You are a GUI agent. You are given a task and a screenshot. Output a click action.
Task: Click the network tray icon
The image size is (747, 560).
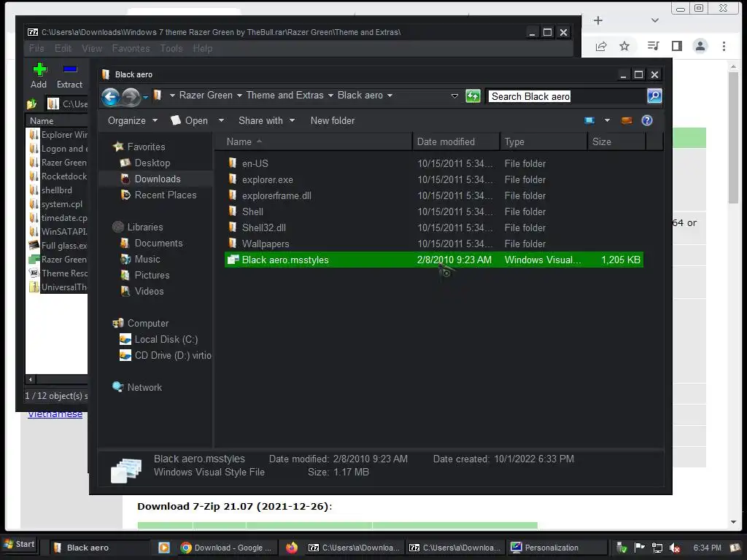657,548
